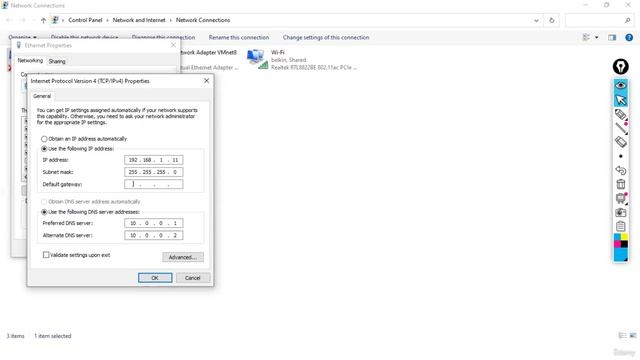Click the lightbulb pen overlay icon
The image size is (640, 360).
point(620,67)
